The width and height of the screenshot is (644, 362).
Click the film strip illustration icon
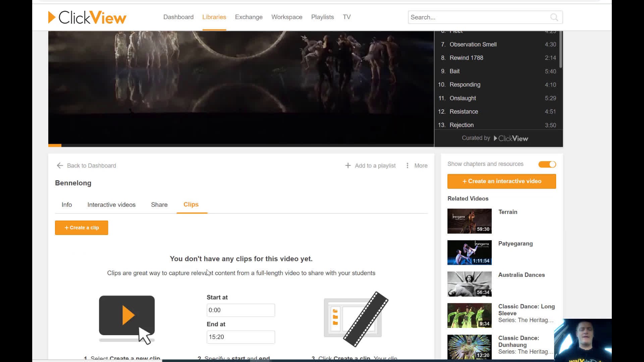[356, 319]
